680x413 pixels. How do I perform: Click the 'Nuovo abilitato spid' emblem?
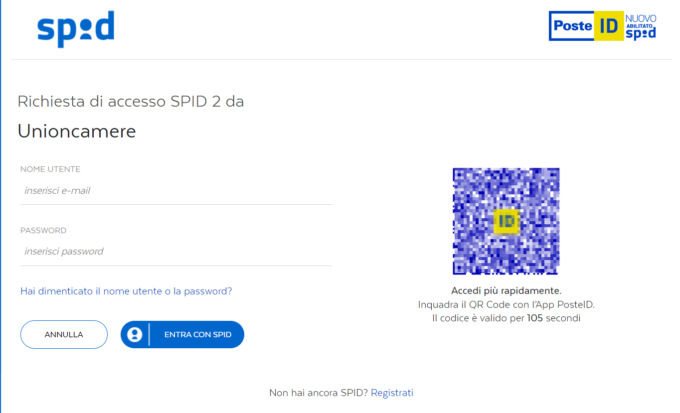641,26
